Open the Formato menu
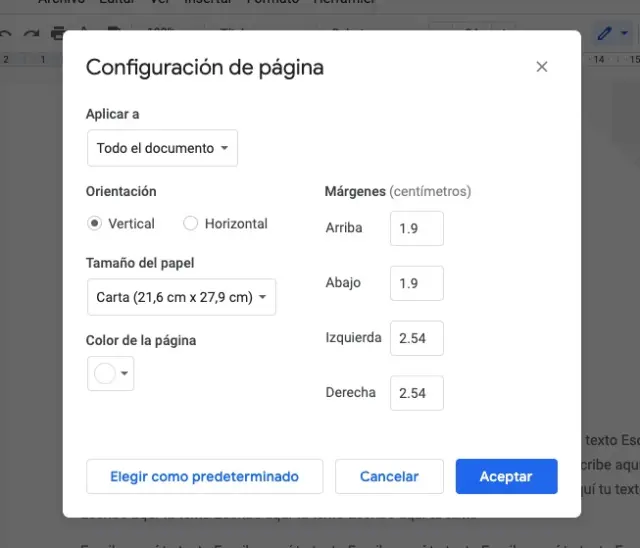This screenshot has height=548, width=640. pos(268,3)
